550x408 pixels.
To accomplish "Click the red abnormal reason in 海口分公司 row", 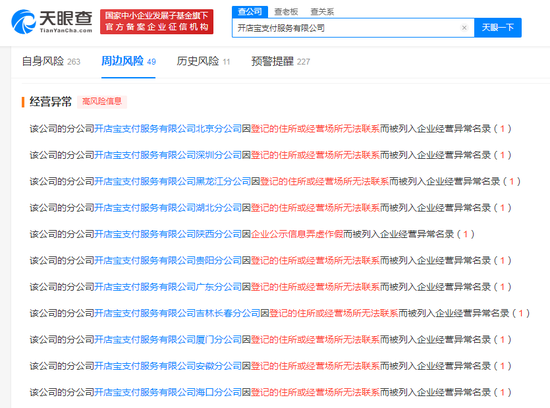I will click(315, 392).
